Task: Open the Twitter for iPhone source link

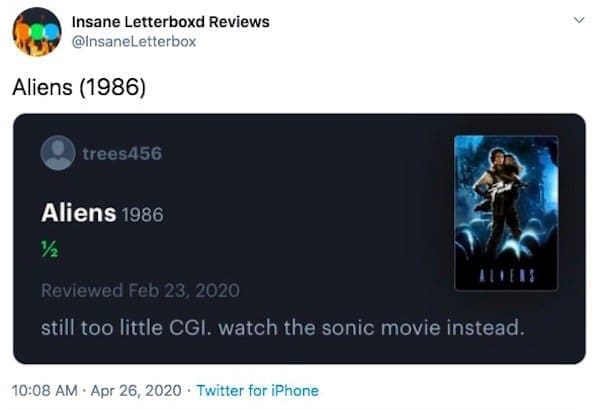Action: coord(257,390)
